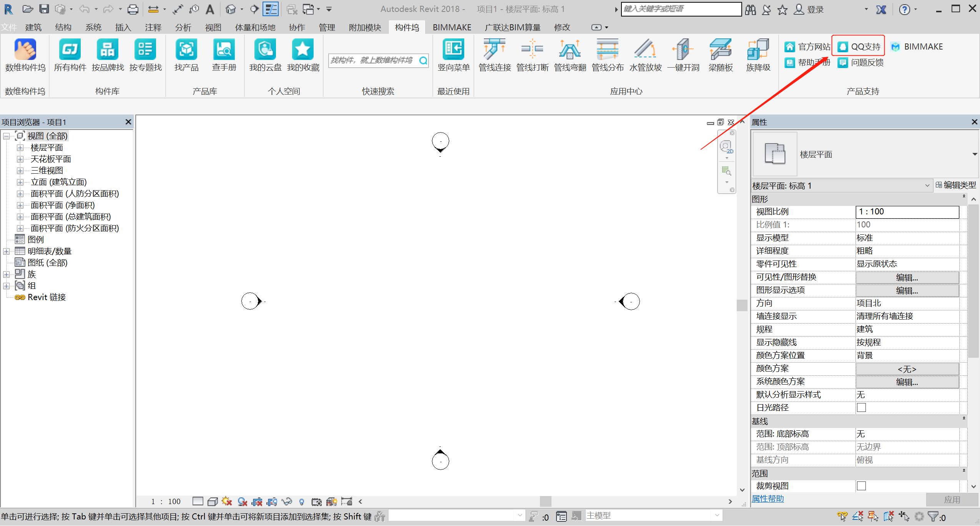Click the 所有构件 icon
The width and height of the screenshot is (980, 526).
click(70, 50)
